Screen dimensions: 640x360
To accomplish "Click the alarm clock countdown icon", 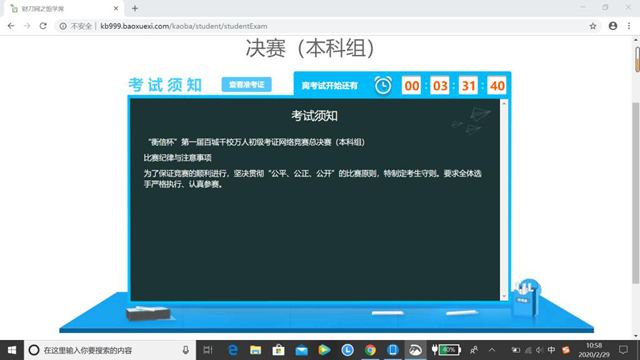I will point(383,85).
